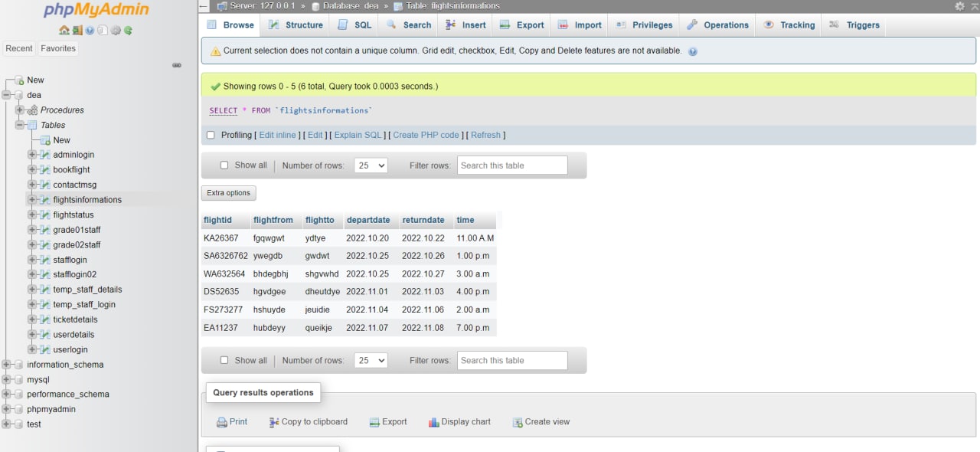
Task: Sort by the departdate column header
Action: (x=368, y=220)
